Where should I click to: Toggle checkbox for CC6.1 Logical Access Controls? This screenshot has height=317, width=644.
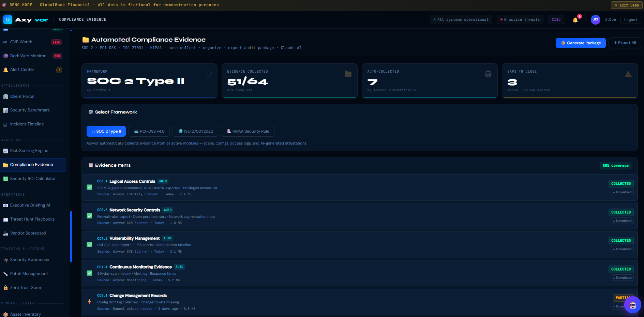tap(89, 187)
